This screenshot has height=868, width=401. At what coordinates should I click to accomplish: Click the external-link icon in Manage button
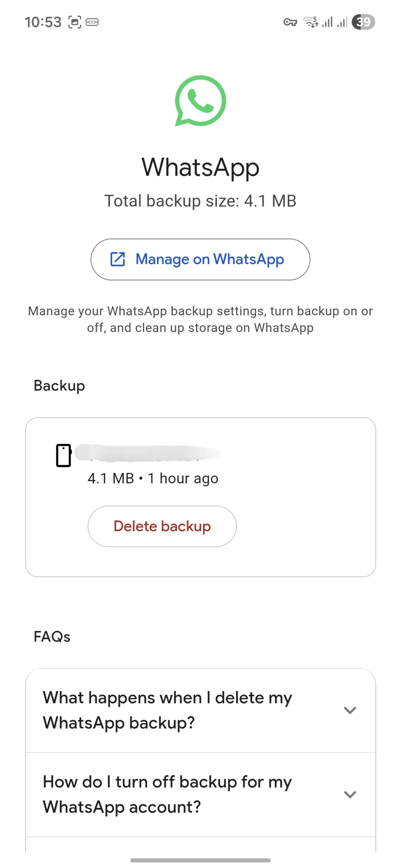118,259
